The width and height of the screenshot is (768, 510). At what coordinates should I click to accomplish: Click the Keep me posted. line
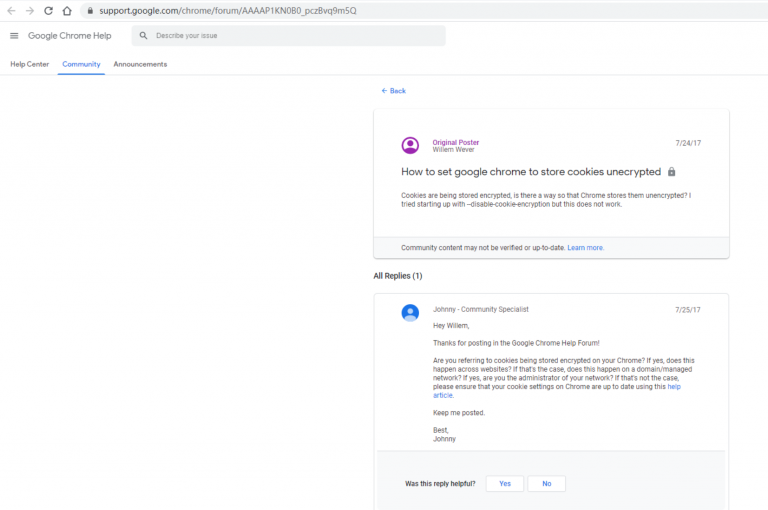[459, 413]
